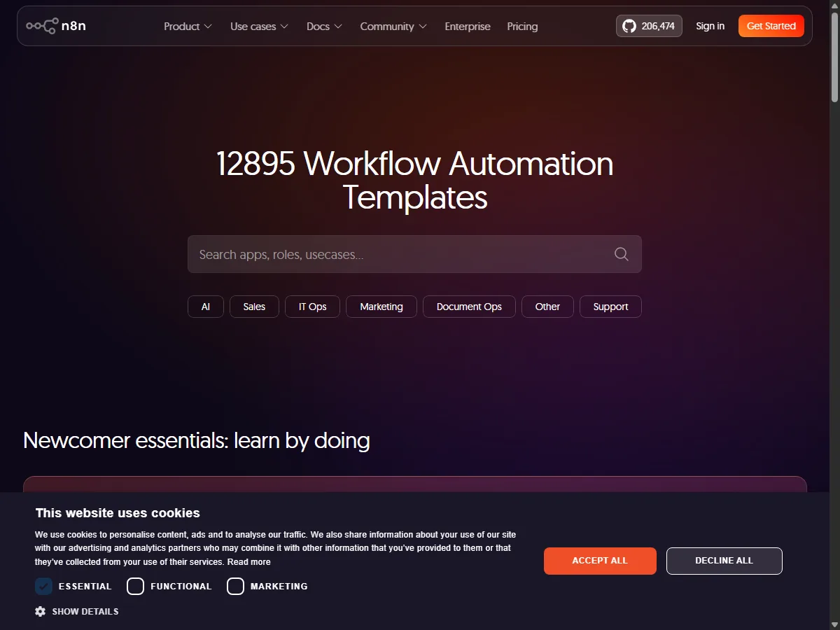Expand the Docs dropdown

pyautogui.click(x=324, y=26)
